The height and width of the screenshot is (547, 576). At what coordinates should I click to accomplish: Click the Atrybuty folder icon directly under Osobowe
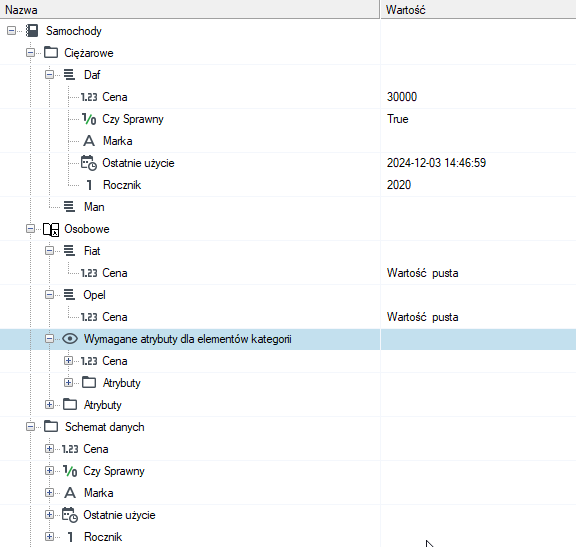pos(70,404)
